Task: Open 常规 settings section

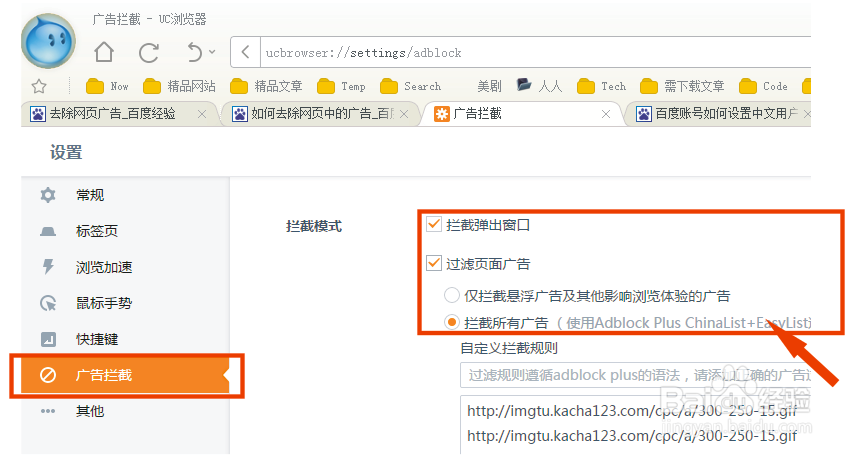Action: pyautogui.click(x=126, y=195)
